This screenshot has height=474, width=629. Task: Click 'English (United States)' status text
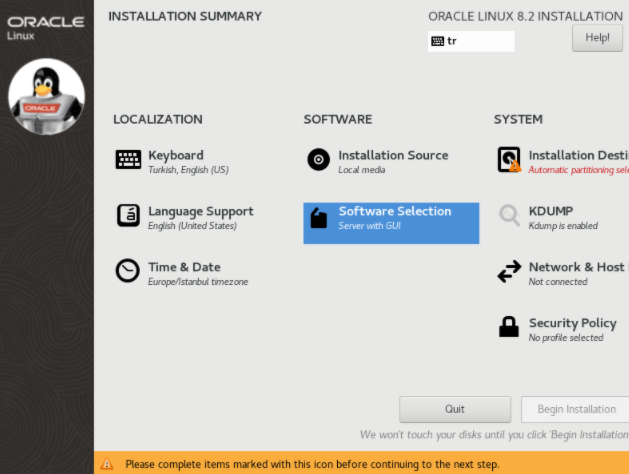(192, 226)
